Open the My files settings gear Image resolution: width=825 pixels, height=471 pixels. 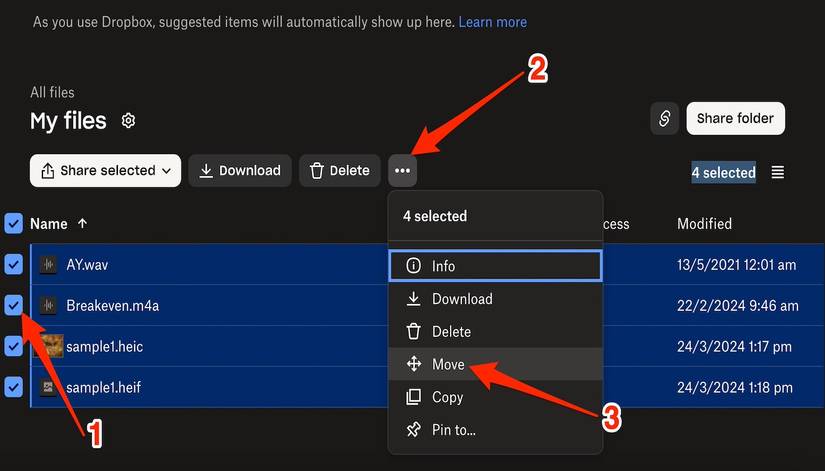pyautogui.click(x=128, y=121)
